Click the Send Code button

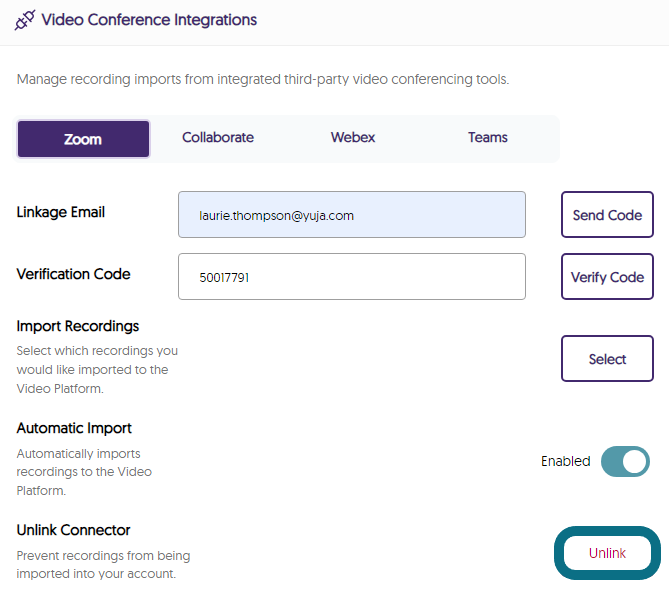[x=607, y=215]
